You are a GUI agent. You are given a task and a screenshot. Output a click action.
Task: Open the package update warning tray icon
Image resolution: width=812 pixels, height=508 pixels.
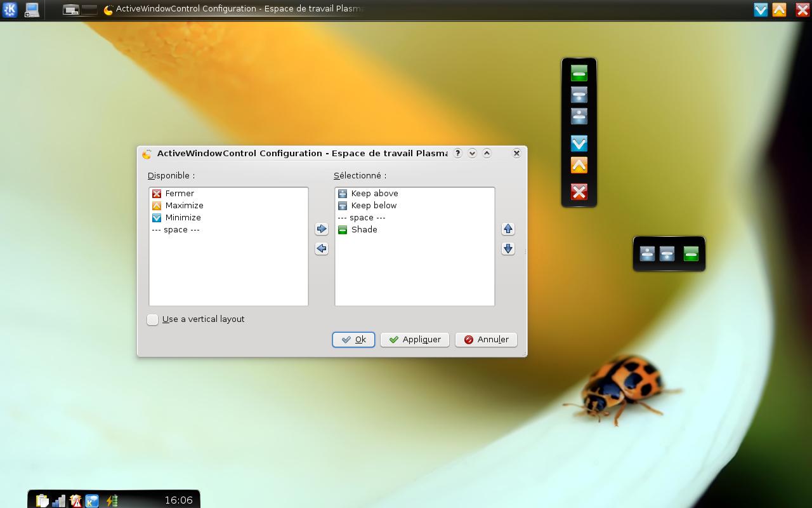click(x=76, y=500)
